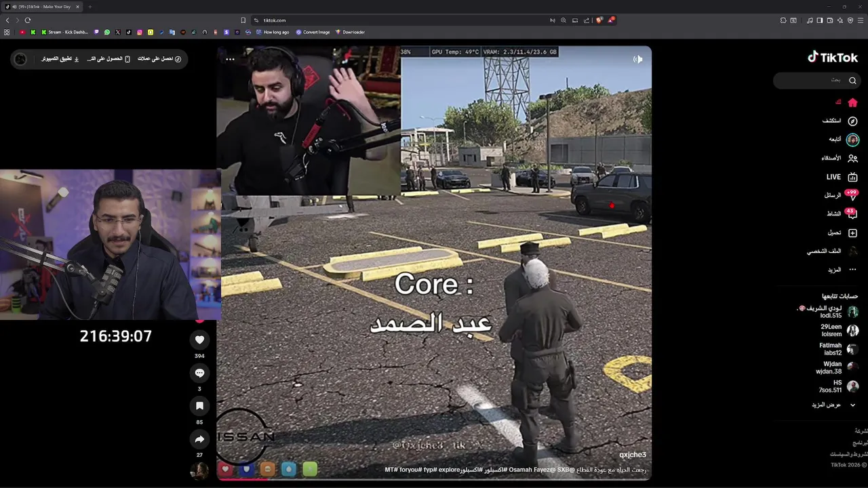The width and height of the screenshot is (868, 488).
Task: Open the Instagram bookmark icon
Action: pyautogui.click(x=140, y=32)
